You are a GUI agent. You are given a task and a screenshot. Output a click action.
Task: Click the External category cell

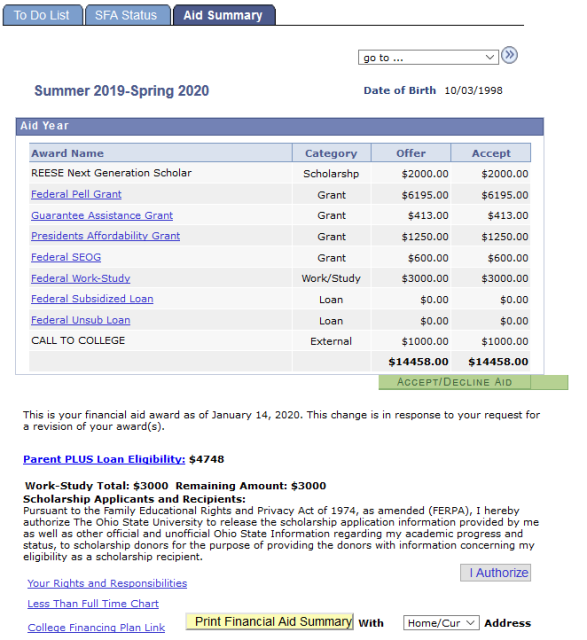pos(331,341)
